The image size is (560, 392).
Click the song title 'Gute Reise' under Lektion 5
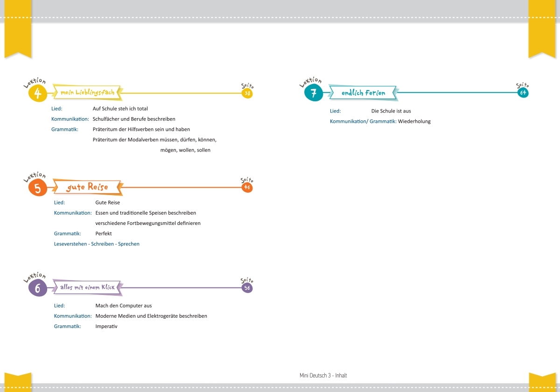(108, 203)
